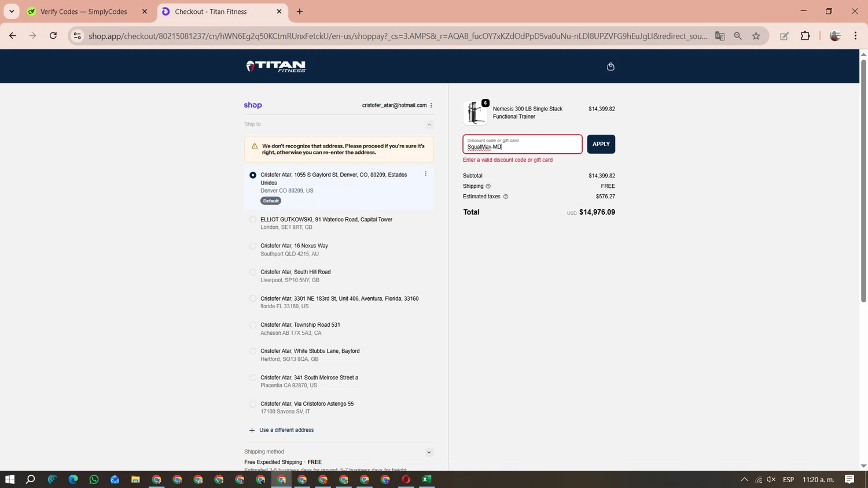Viewport: 868px width, 488px height.
Task: Open the notification center icon
Action: click(849, 479)
